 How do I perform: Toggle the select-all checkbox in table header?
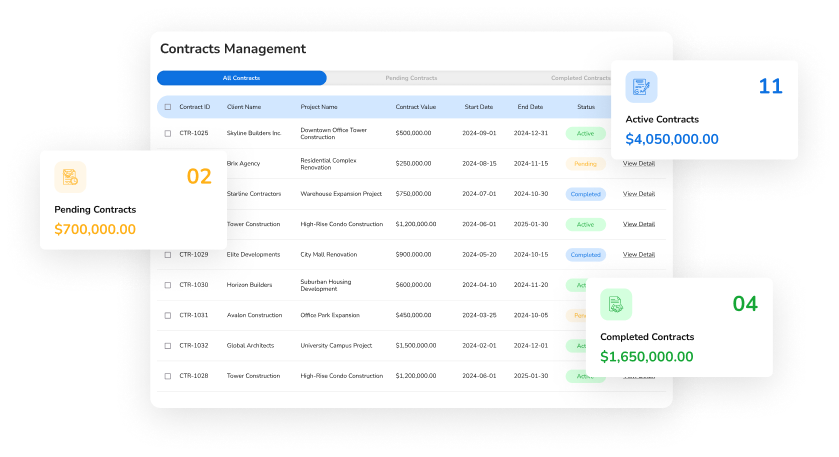pyautogui.click(x=168, y=107)
